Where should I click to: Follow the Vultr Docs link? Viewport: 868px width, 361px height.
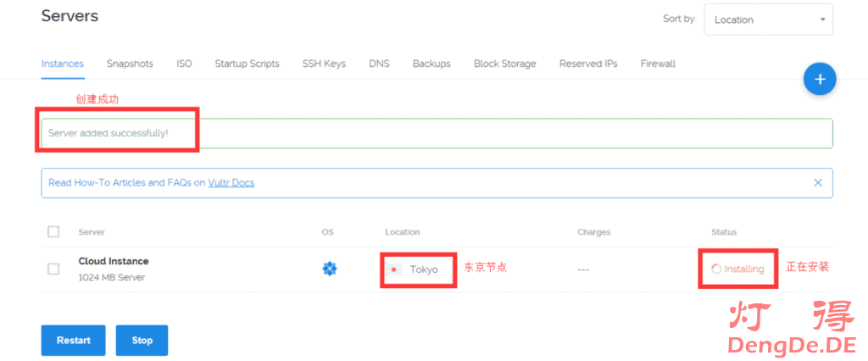[231, 182]
